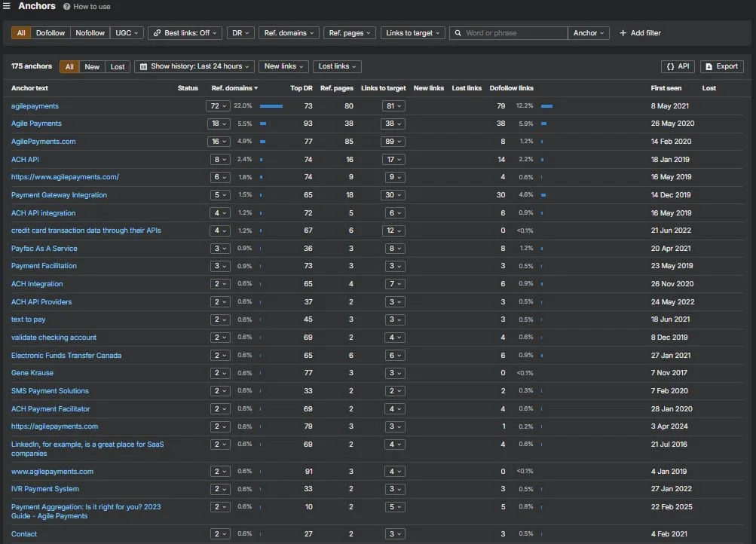Open the How to use help icon
The image size is (756, 544).
click(x=66, y=7)
